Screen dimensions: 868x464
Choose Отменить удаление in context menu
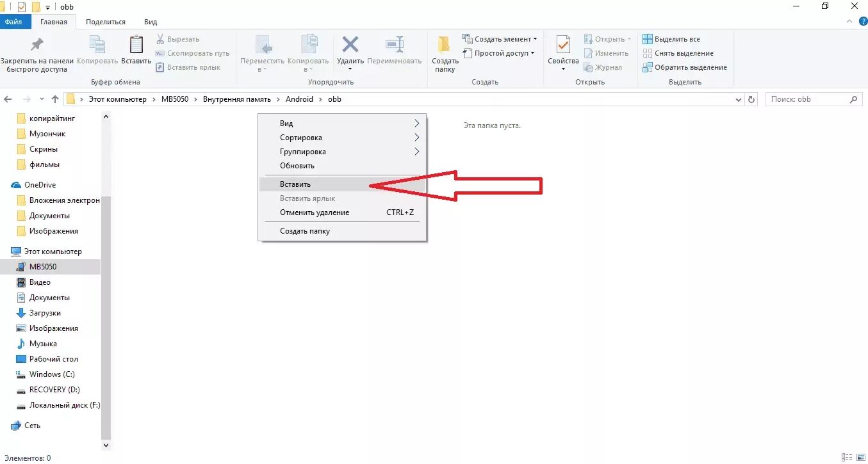coord(342,212)
